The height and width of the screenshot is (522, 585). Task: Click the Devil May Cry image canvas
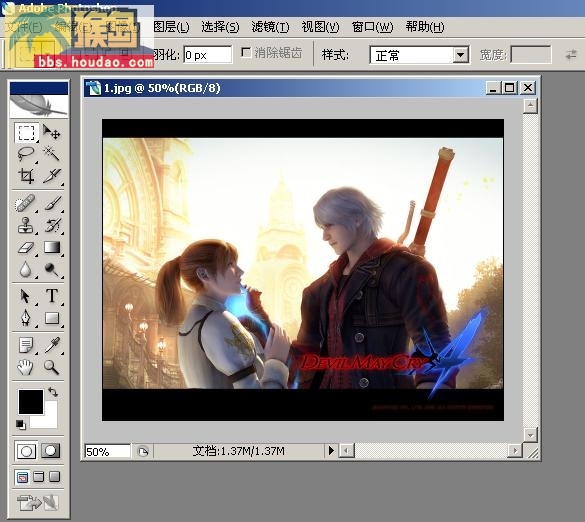[303, 270]
